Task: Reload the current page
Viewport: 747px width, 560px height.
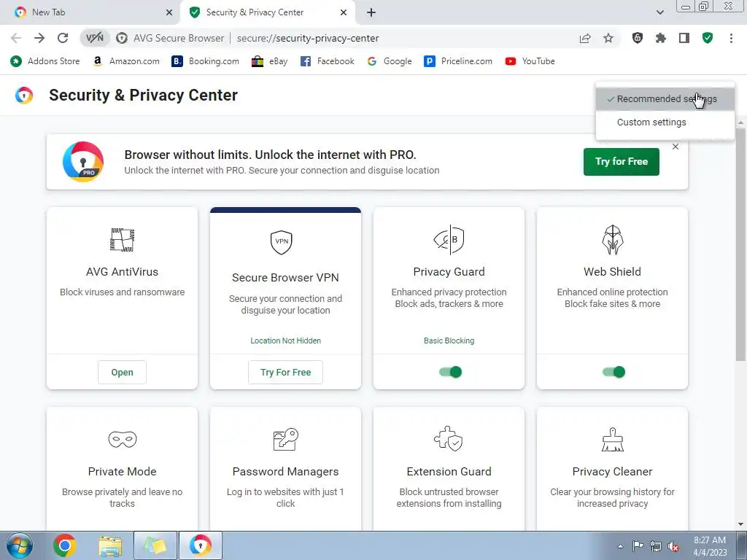Action: click(x=63, y=38)
